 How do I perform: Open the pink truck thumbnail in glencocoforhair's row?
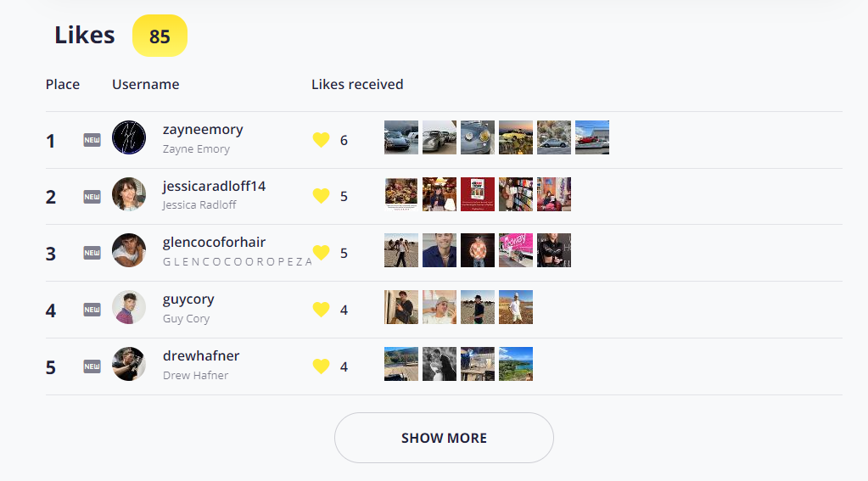(516, 250)
